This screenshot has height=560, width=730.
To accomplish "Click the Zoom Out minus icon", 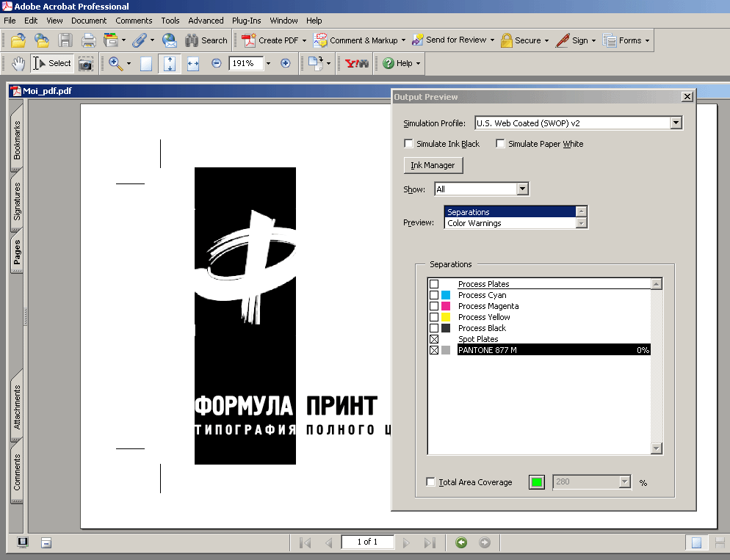I will pos(217,63).
